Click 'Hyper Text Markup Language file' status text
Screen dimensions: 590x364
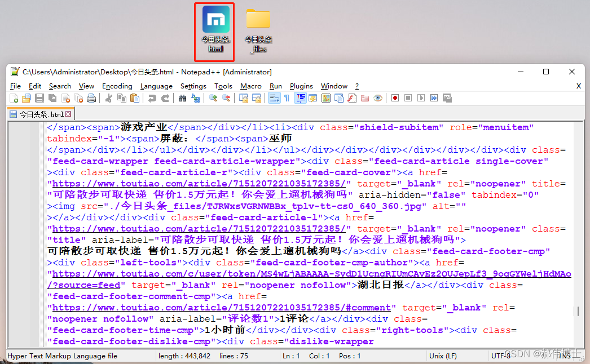tap(63, 356)
